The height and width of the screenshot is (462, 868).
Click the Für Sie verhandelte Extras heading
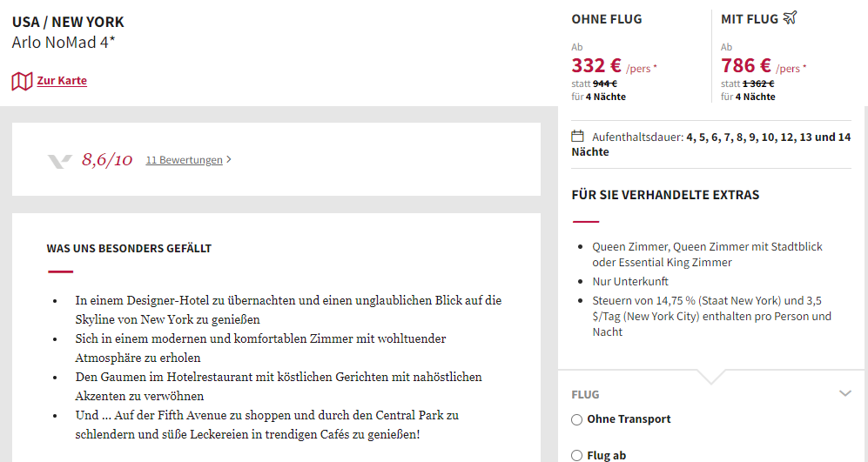tap(665, 195)
